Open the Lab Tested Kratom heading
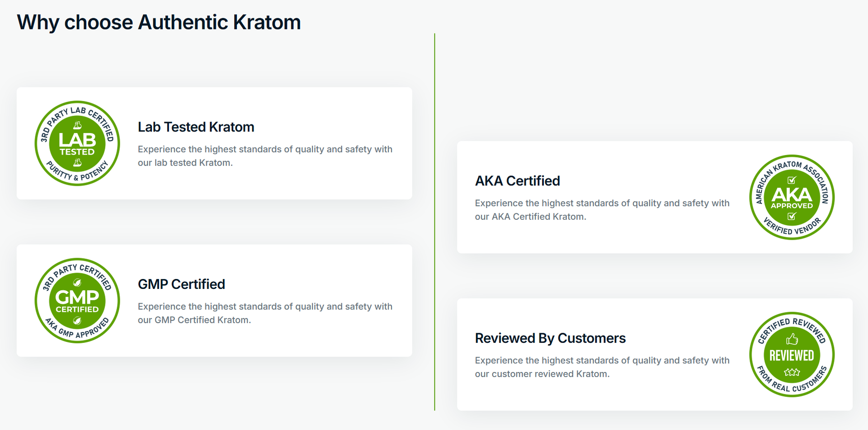The width and height of the screenshot is (868, 430). point(196,127)
